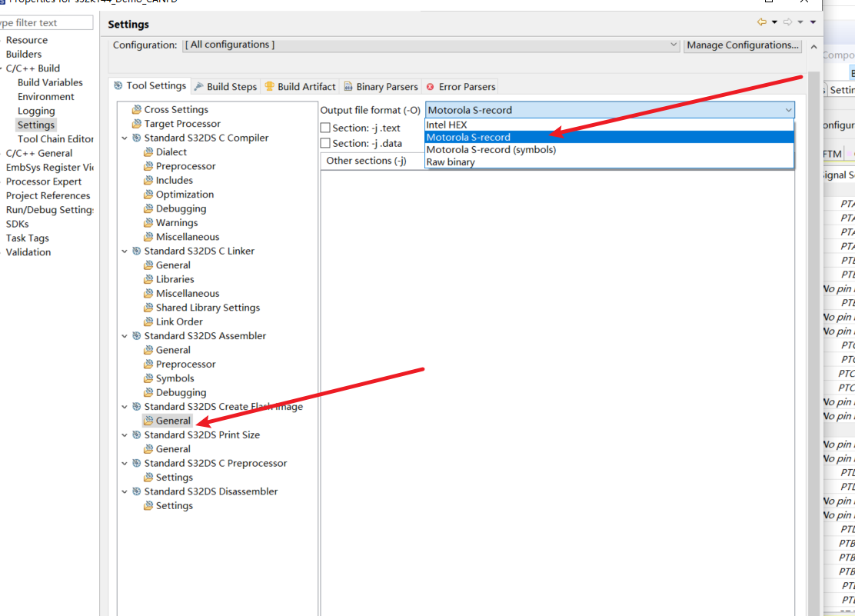Open SDKs properties page

(x=18, y=225)
